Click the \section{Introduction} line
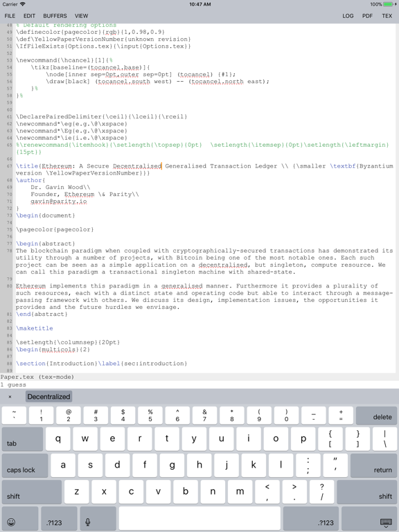 pos(101,364)
